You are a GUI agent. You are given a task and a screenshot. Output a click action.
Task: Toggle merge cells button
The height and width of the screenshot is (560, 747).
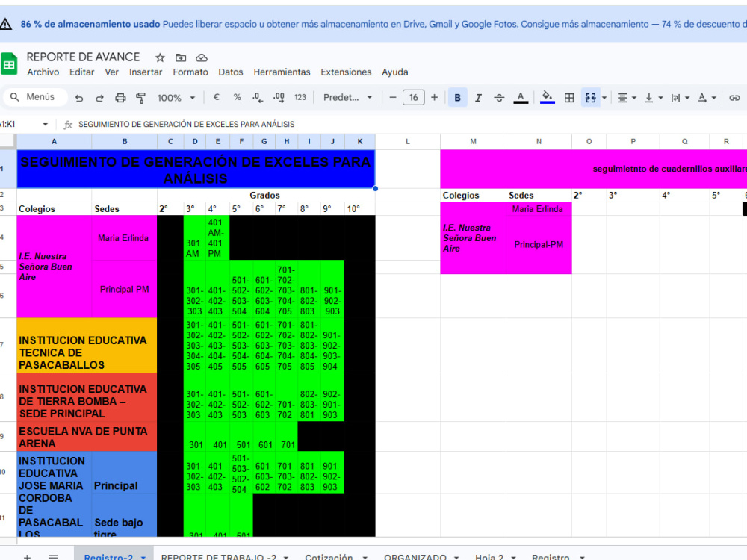click(x=590, y=98)
